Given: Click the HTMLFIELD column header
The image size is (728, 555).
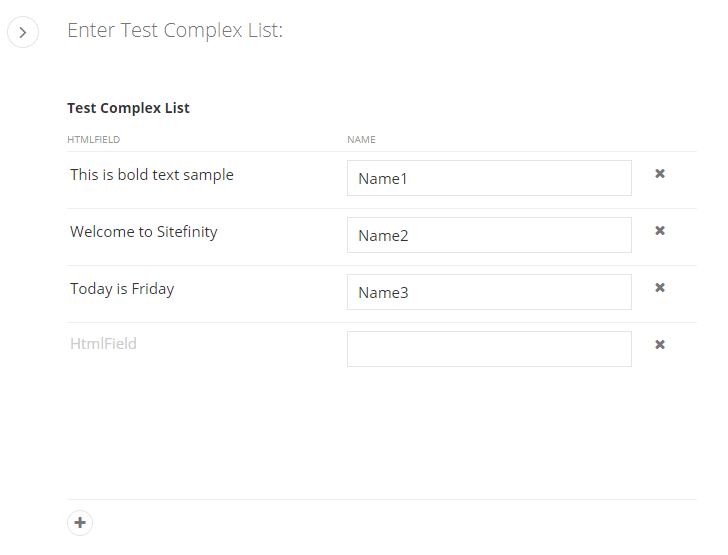Looking at the screenshot, I should pyautogui.click(x=93, y=140).
